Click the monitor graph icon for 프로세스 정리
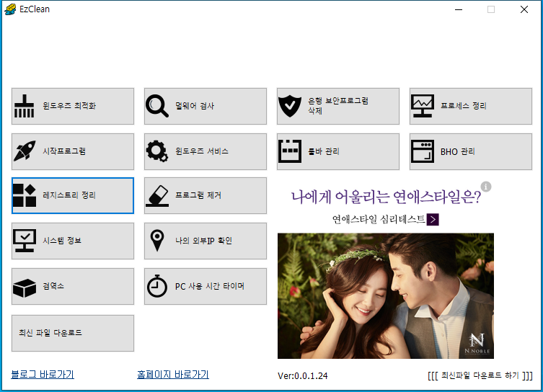This screenshot has height=392, width=543. coord(423,106)
